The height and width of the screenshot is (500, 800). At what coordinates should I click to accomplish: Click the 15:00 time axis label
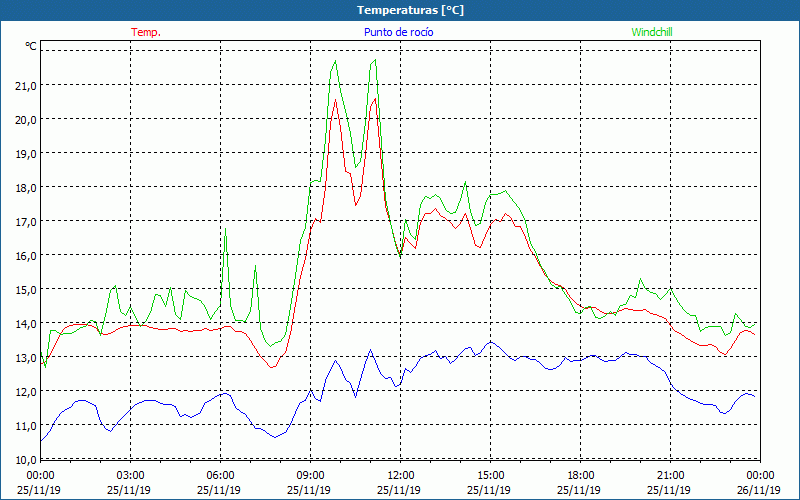490,476
